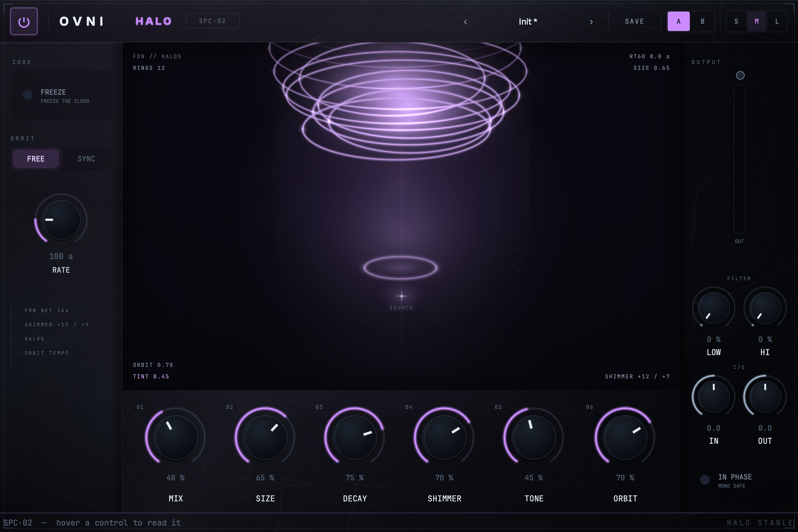Viewport: 798px width, 532px height.
Task: Click the 70 % shimmer value
Action: (444, 478)
